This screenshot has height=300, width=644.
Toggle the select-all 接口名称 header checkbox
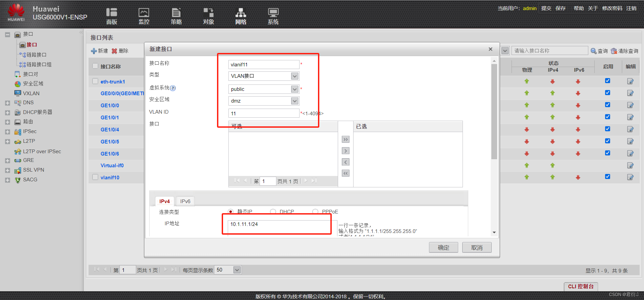coord(95,66)
